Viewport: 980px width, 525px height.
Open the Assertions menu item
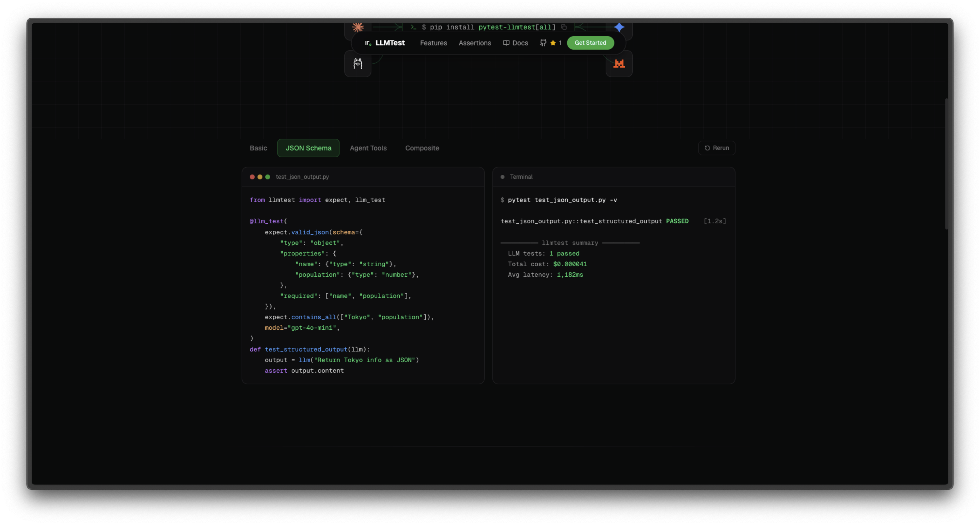(x=474, y=43)
